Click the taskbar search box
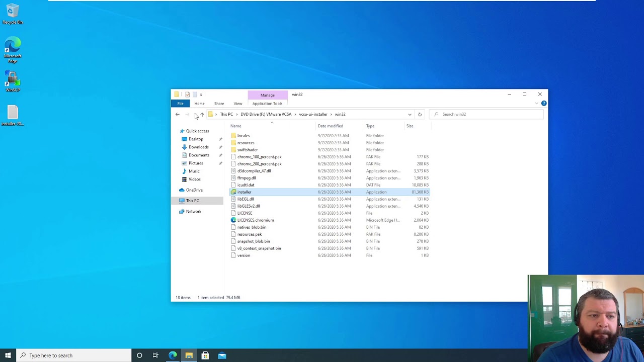This screenshot has width=644, height=362. pos(73,355)
